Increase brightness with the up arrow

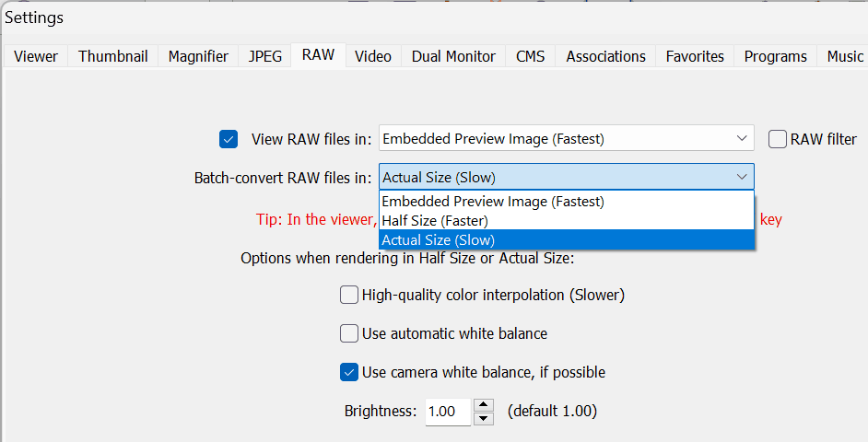pyautogui.click(x=484, y=405)
